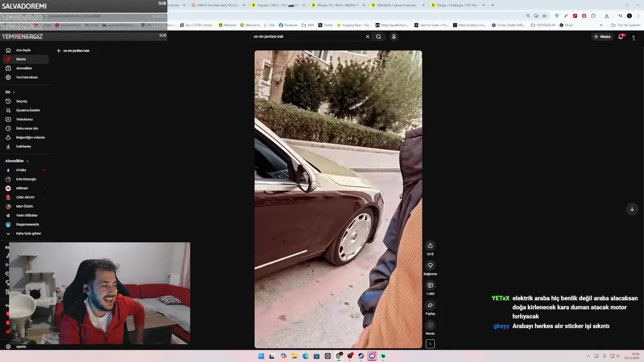Image resolution: width=644 pixels, height=362 pixels.
Task: Open Edge browser from taskbar
Action: click(305, 356)
